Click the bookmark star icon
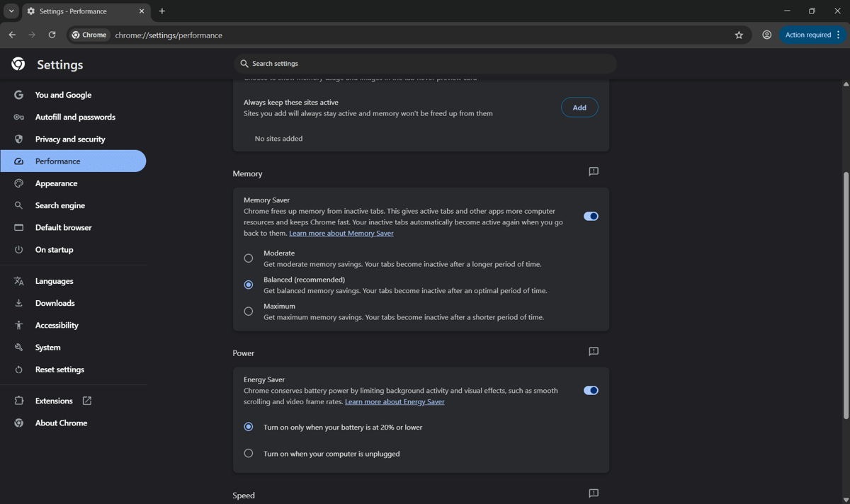 click(739, 35)
